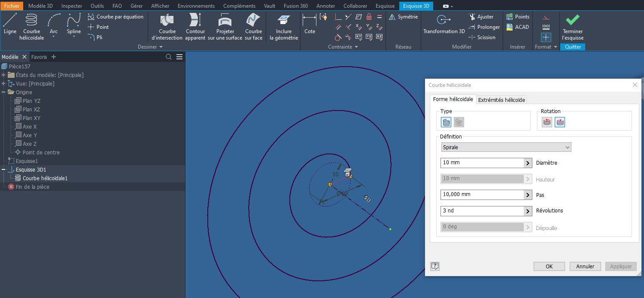Start the Courbe d'intersection tool
Screen dimensions: 644x298
coord(167,27)
